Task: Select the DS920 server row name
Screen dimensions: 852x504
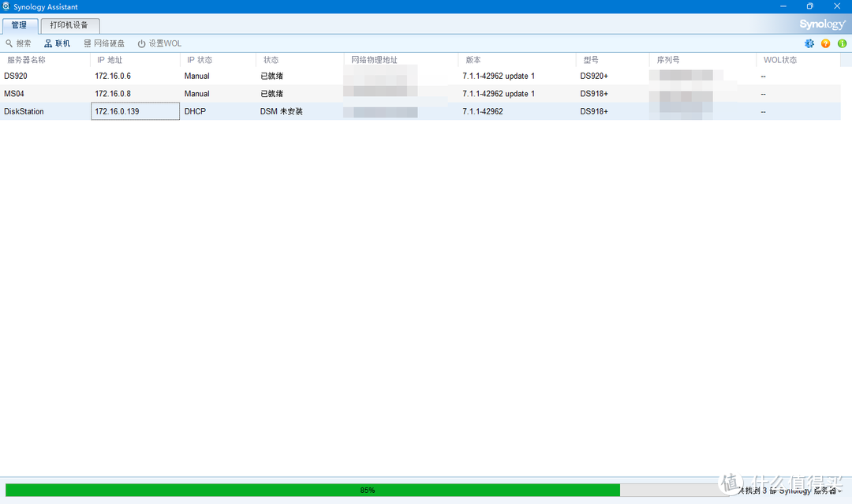Action: (16, 76)
